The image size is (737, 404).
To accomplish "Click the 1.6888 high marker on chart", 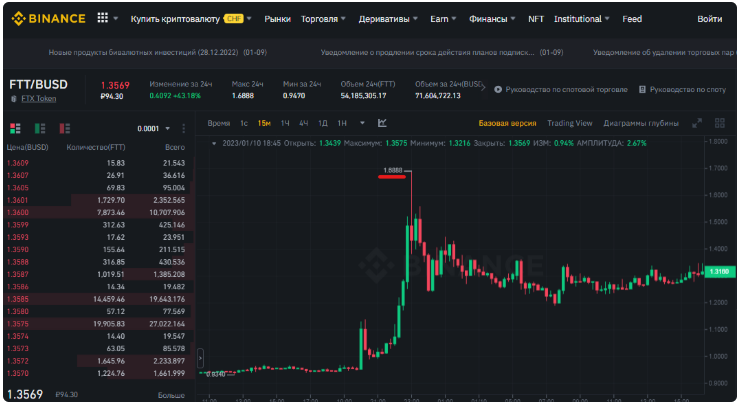I will (393, 171).
